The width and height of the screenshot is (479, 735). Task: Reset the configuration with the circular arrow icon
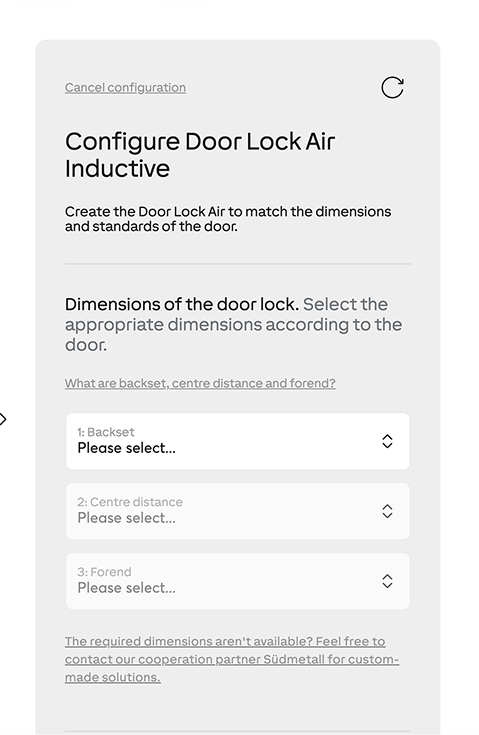[392, 87]
